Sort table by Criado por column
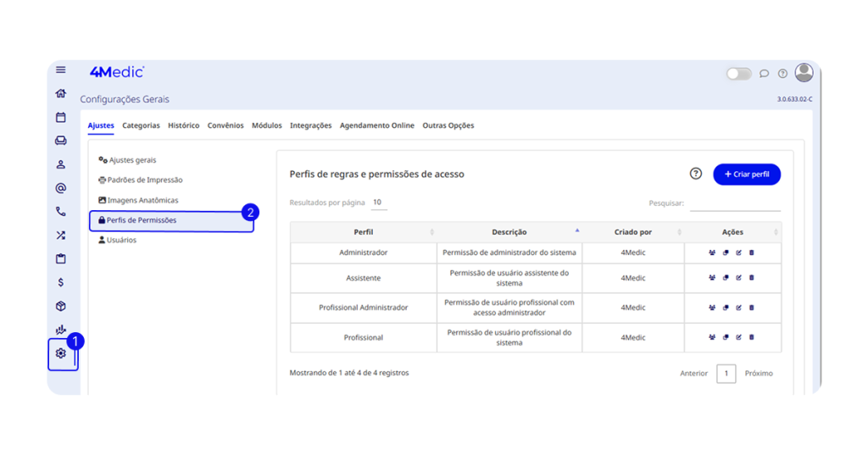 [x=633, y=232]
